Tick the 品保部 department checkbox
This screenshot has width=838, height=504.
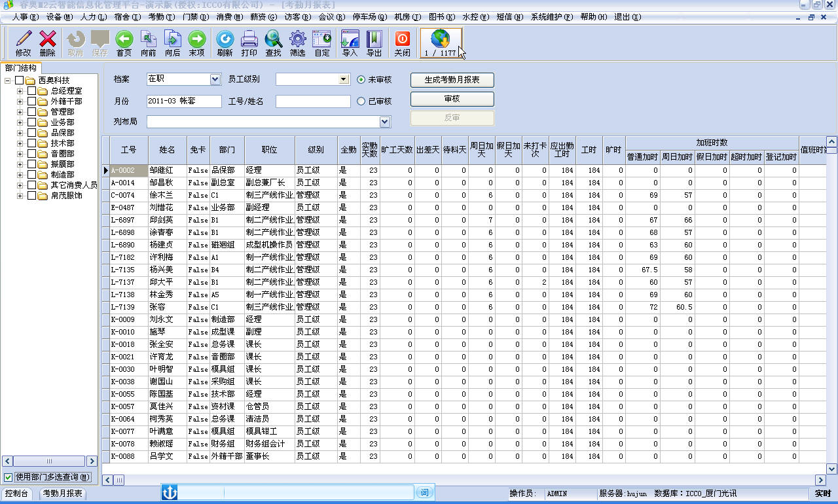32,133
